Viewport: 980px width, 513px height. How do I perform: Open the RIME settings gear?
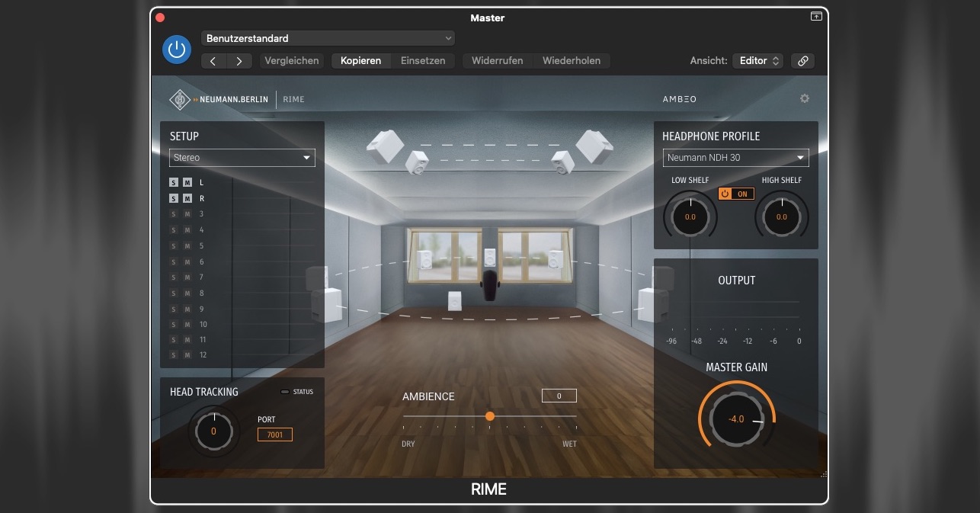click(x=804, y=98)
